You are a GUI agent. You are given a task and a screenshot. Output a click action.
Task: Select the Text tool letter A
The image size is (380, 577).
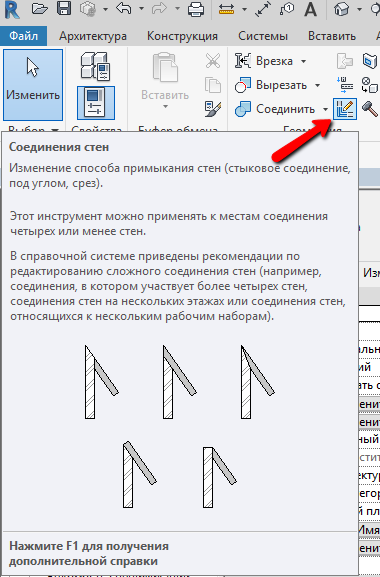coord(310,10)
